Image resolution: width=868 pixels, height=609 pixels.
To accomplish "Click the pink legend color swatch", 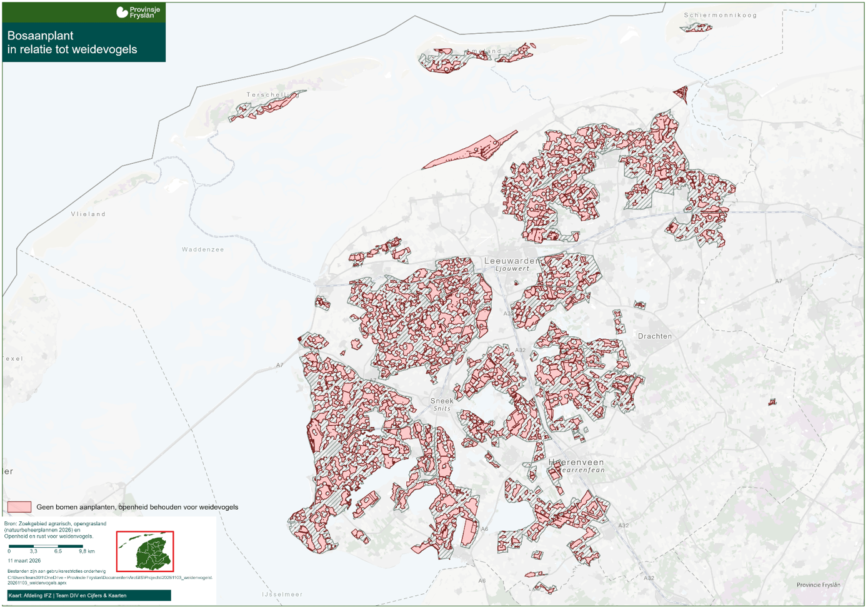I will [x=19, y=507].
